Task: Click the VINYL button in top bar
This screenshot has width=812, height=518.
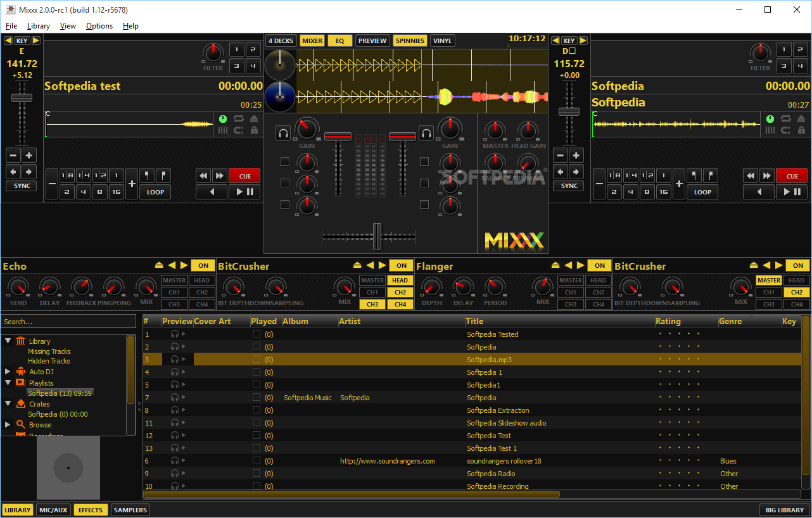Action: pyautogui.click(x=442, y=41)
